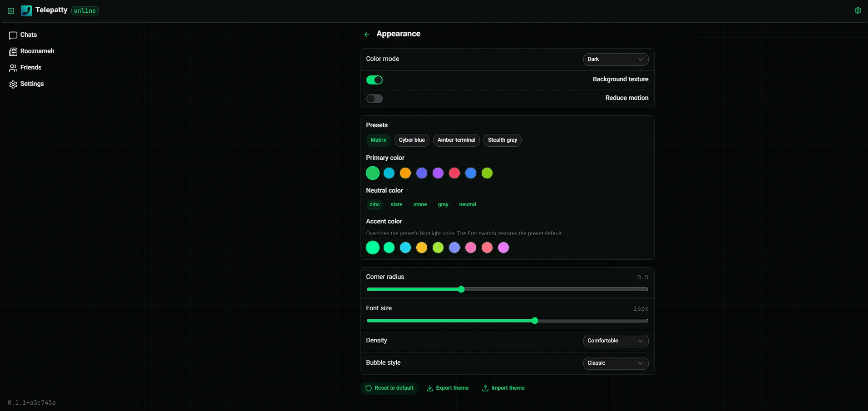Open settings gear in top-right corner

click(x=858, y=10)
